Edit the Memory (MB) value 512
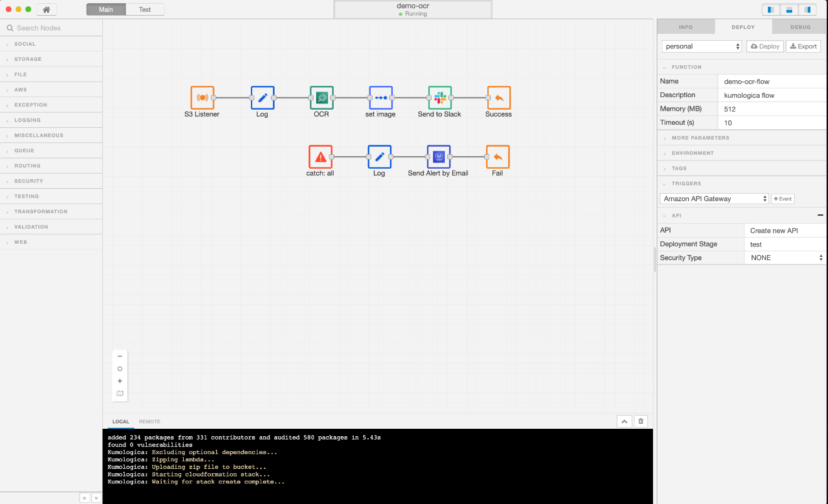The height and width of the screenshot is (504, 828). [772, 109]
